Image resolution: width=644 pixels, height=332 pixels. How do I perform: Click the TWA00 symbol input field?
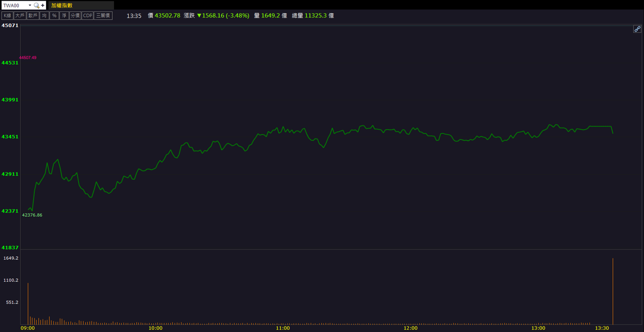pyautogui.click(x=15, y=6)
